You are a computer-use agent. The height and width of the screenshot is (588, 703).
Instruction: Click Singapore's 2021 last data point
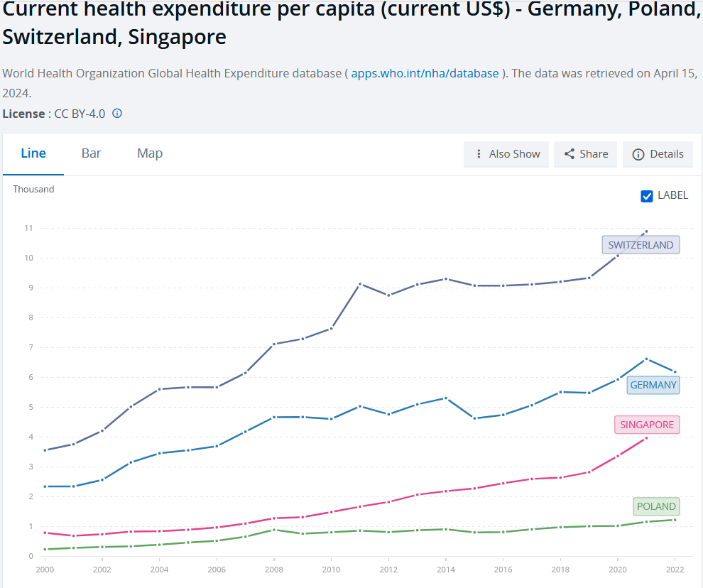tap(646, 437)
